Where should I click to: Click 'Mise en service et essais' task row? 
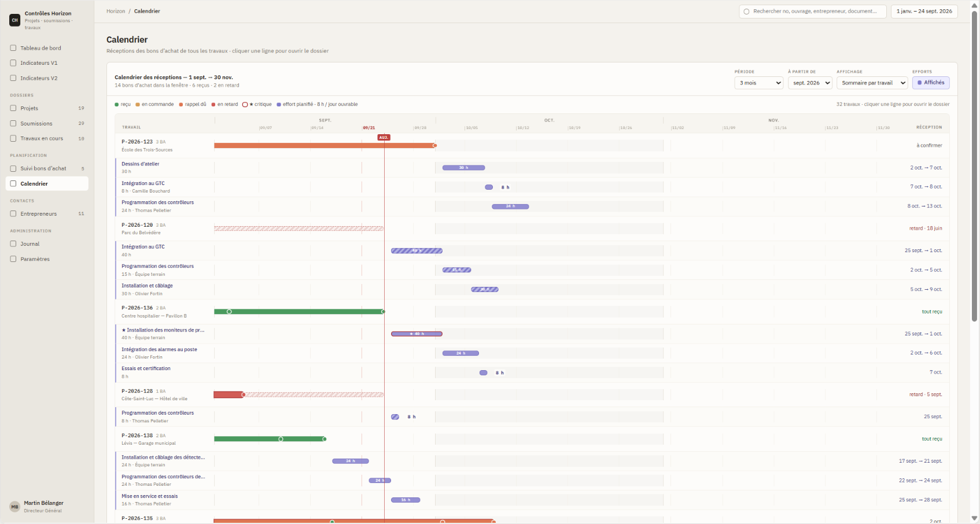532,500
